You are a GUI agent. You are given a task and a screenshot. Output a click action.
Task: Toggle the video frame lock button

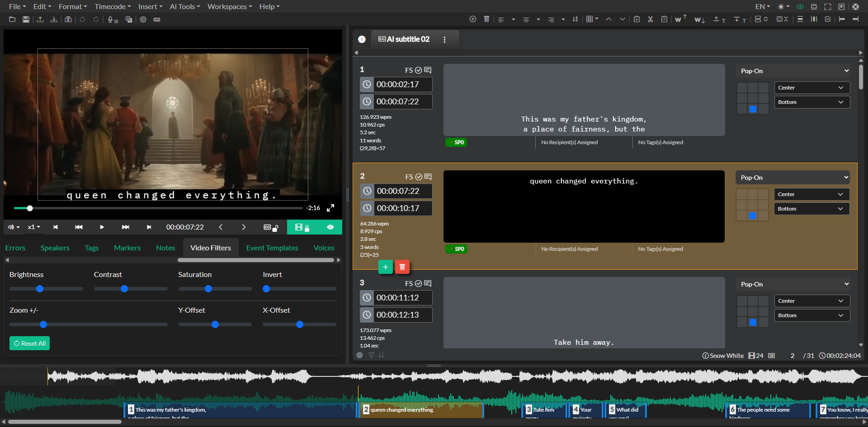click(x=302, y=227)
